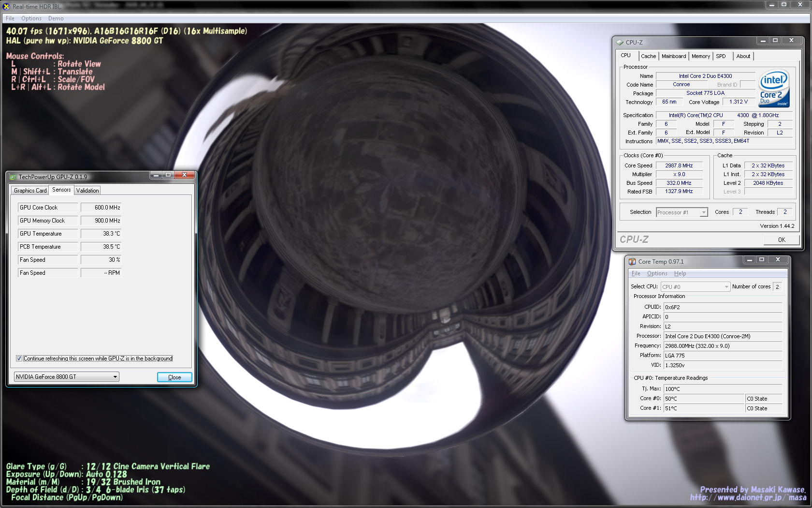Viewport: 812px width, 508px height.
Task: Switch to the Graphics Card tab in GPU-Z
Action: (x=30, y=191)
